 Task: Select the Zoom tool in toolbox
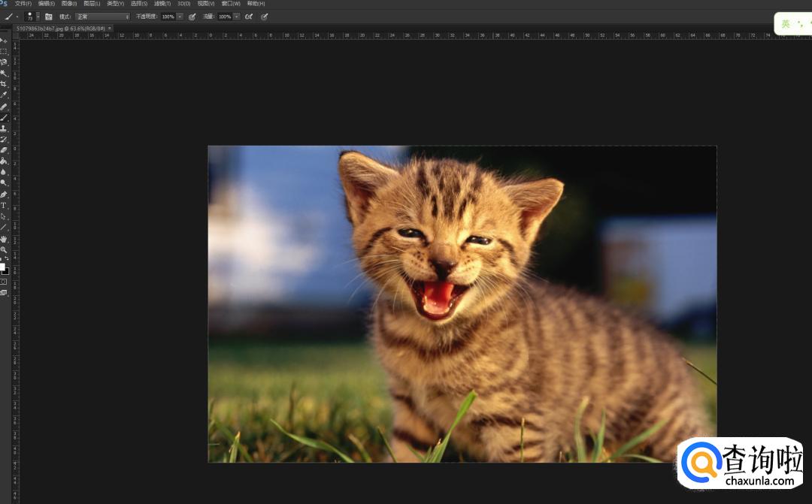pos(4,249)
